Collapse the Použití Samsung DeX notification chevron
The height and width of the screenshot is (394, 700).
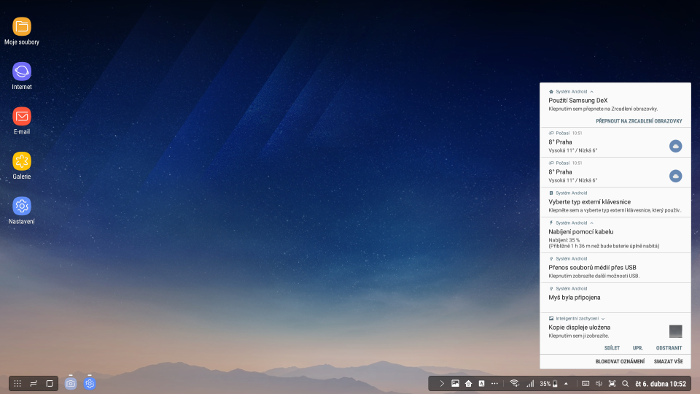pyautogui.click(x=592, y=91)
